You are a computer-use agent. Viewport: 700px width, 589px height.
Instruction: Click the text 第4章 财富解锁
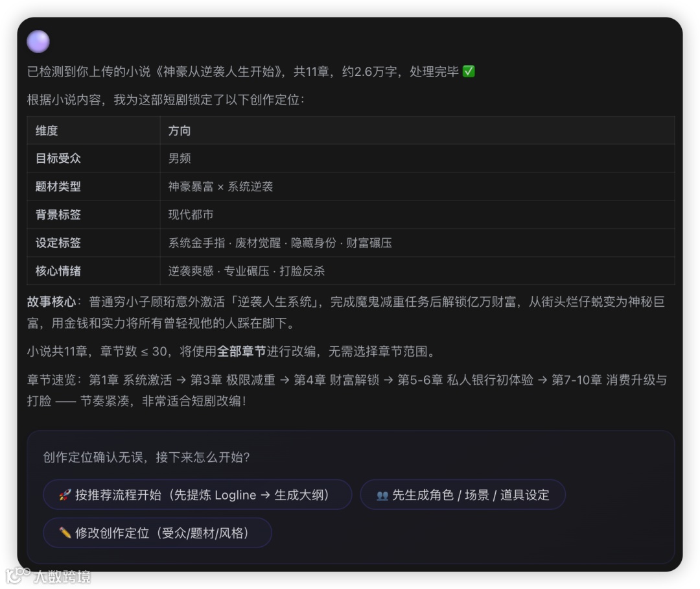click(336, 380)
